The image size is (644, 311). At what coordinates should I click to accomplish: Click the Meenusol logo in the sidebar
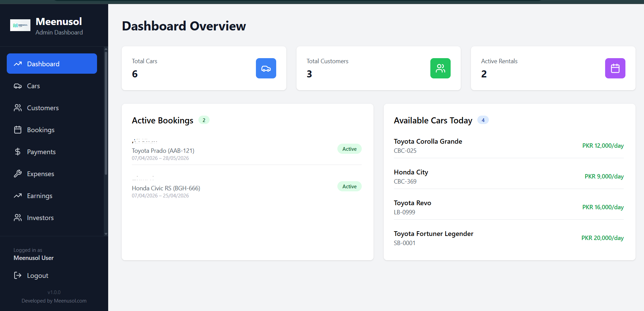[x=20, y=25]
